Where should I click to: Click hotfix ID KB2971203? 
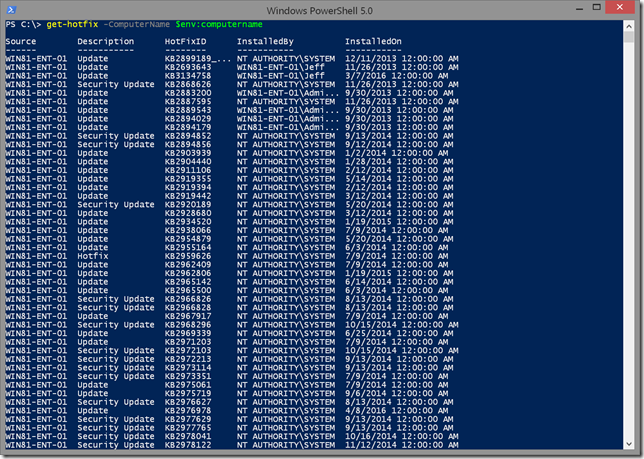pyautogui.click(x=188, y=342)
